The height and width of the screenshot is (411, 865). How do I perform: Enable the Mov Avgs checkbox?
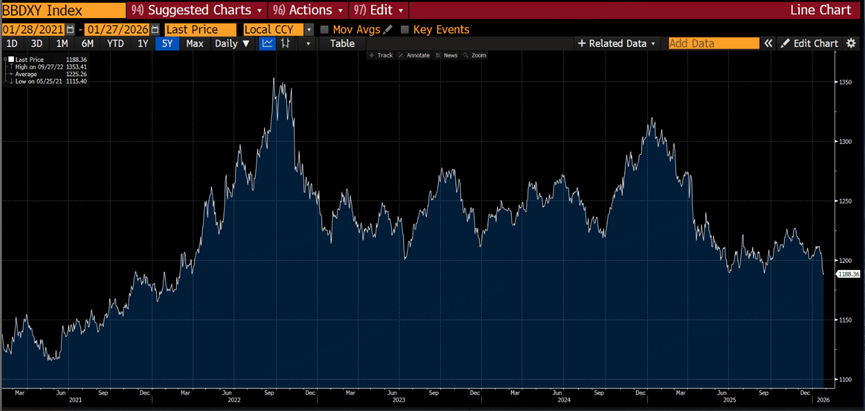[x=324, y=30]
